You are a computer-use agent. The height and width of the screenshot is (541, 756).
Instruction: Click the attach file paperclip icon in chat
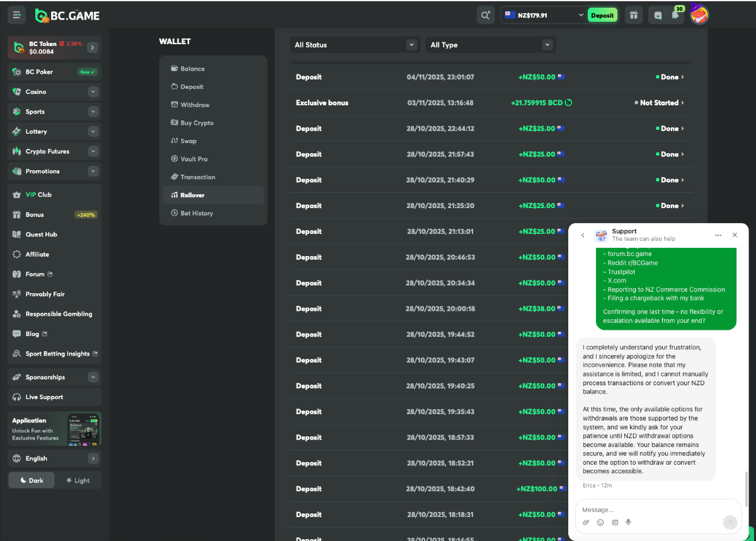click(x=586, y=523)
